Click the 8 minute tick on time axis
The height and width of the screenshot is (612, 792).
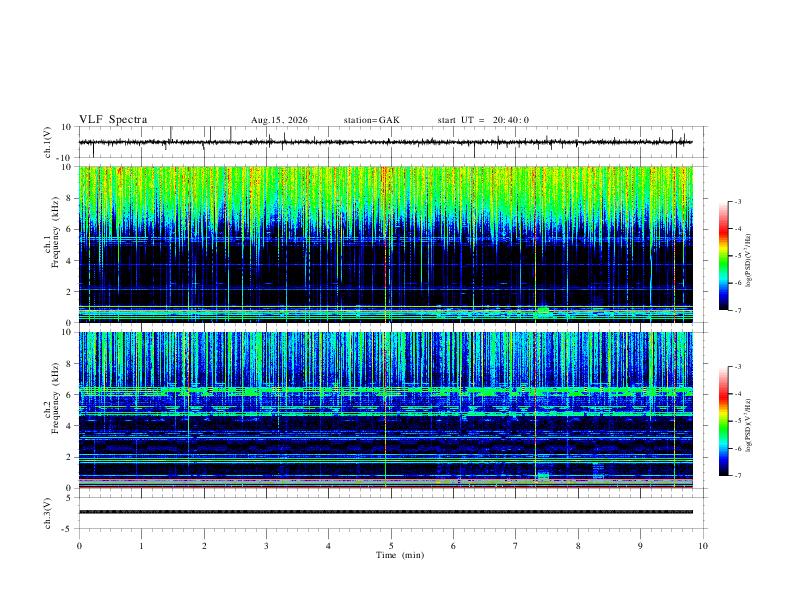tap(578, 546)
